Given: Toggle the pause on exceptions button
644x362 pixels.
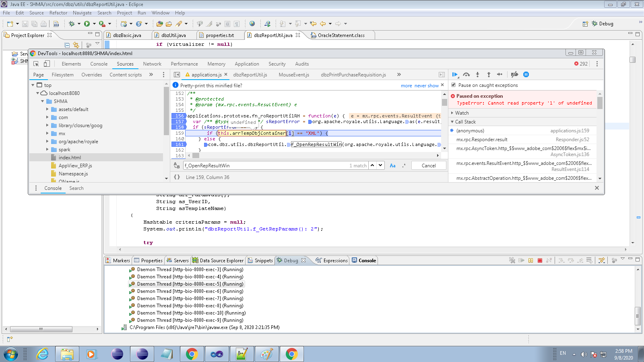Looking at the screenshot, I should [526, 74].
